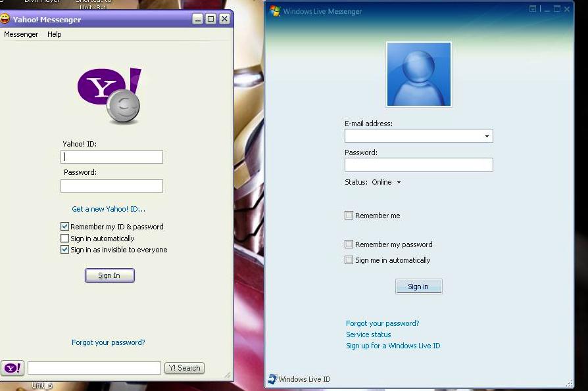
Task: Click Windows Live Sign in button
Action: point(418,287)
